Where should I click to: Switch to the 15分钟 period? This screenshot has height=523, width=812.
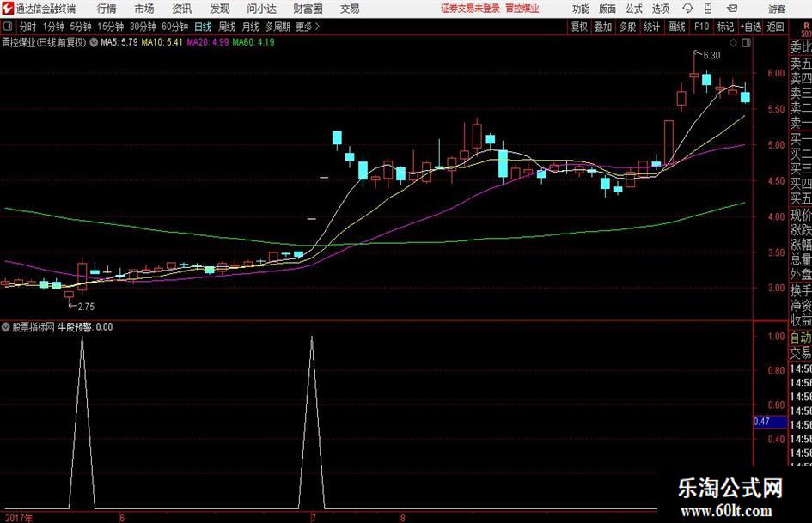point(111,27)
